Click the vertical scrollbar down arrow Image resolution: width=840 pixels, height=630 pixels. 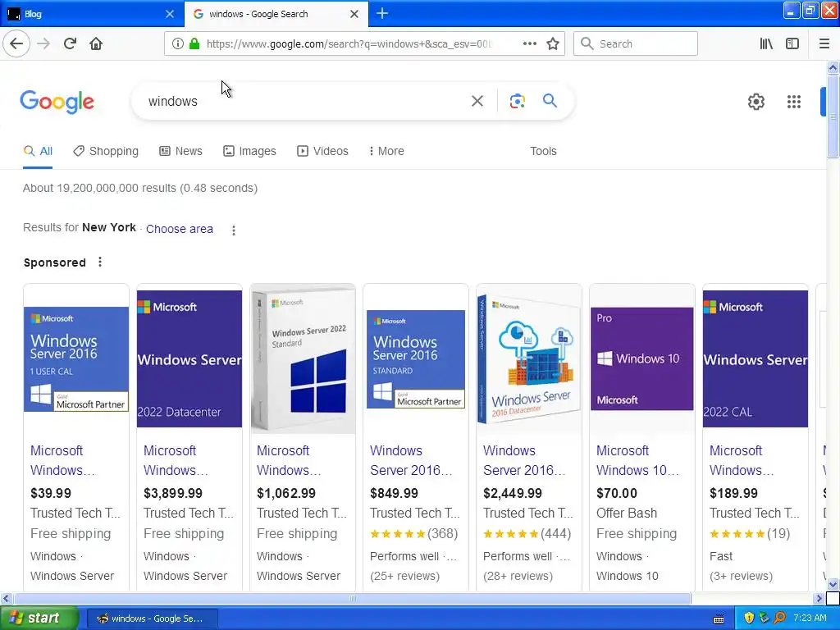[x=833, y=584]
